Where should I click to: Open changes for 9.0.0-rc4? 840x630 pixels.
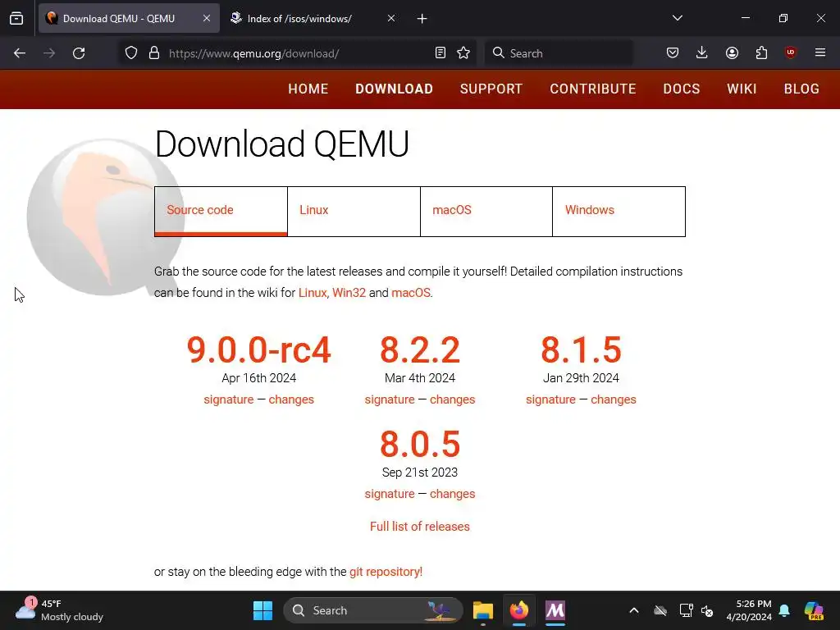click(291, 399)
